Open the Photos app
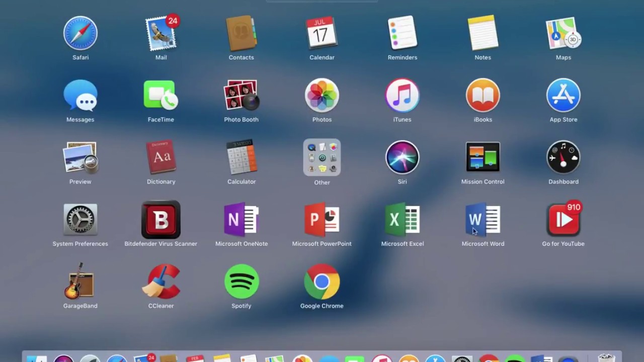The image size is (644, 362). coord(322,96)
